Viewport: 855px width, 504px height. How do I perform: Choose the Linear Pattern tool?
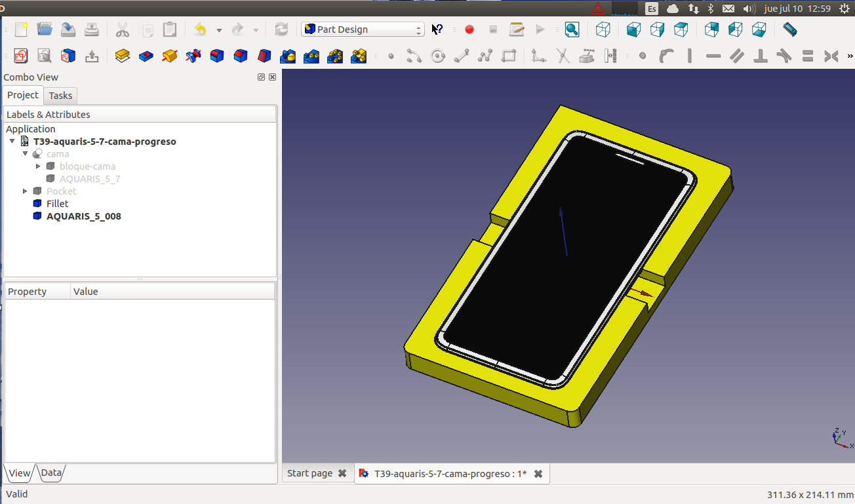coord(311,56)
